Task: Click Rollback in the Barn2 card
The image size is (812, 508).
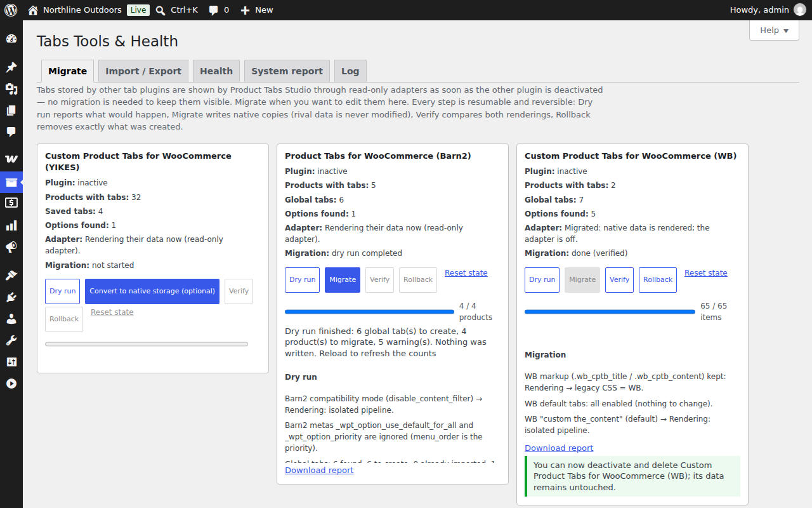Action: tap(418, 280)
